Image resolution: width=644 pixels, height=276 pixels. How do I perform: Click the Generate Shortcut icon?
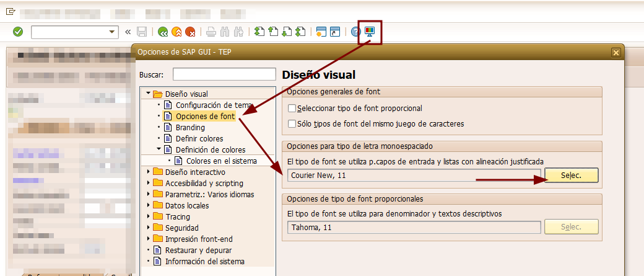click(335, 32)
